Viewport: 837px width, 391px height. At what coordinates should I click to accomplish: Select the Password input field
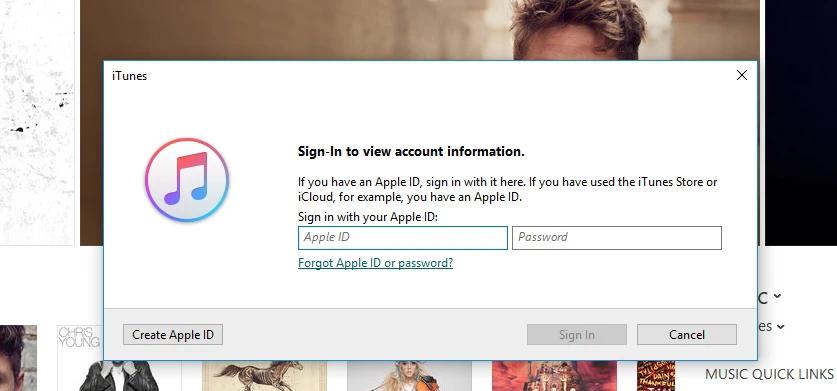(x=617, y=238)
